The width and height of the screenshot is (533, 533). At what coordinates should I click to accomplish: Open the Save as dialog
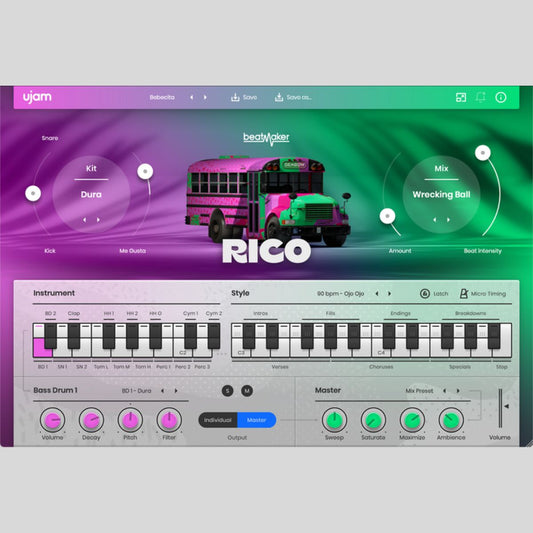click(x=293, y=97)
